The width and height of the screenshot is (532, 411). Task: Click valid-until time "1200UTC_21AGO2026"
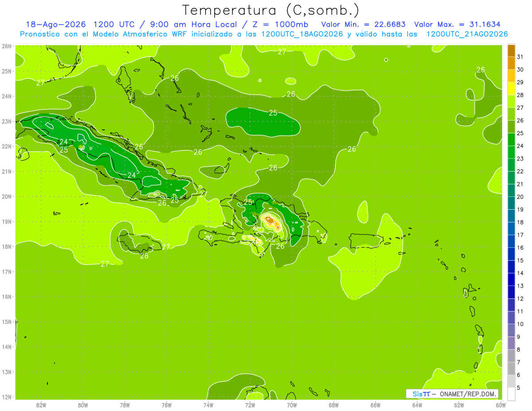[x=467, y=34]
